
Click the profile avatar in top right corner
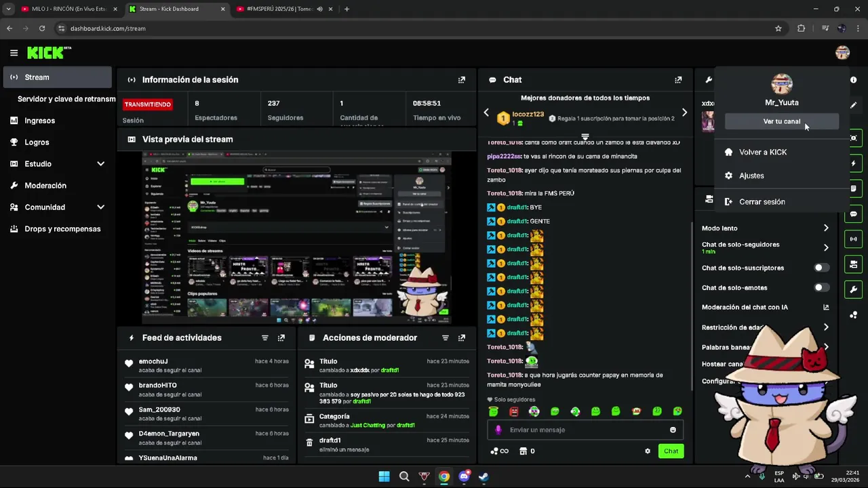[842, 53]
